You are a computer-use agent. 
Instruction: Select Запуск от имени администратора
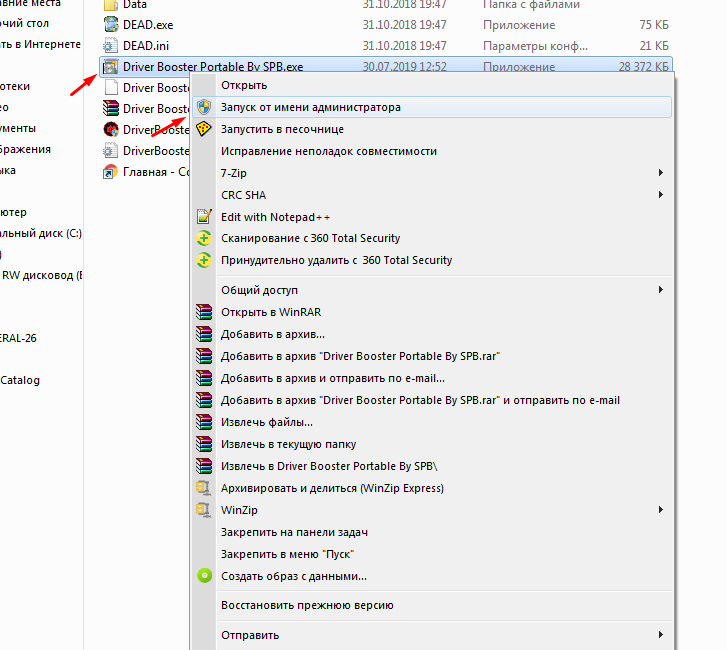click(x=432, y=107)
